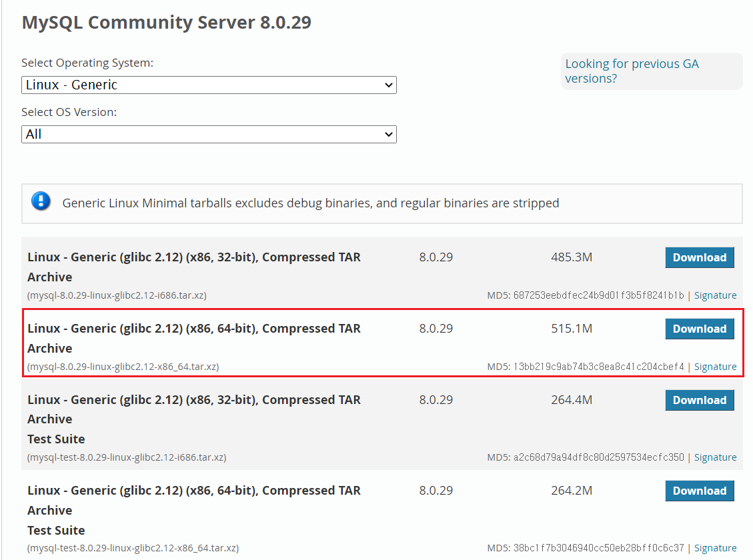Click the Select Operating System label
This screenshot has width=753, height=560.
tap(87, 63)
